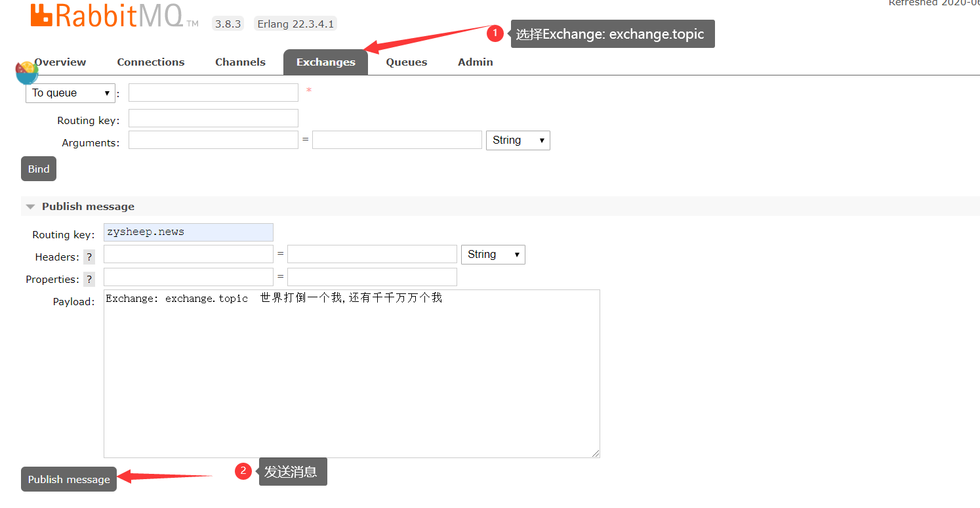
Task: Open the Overview tab
Action: (60, 62)
